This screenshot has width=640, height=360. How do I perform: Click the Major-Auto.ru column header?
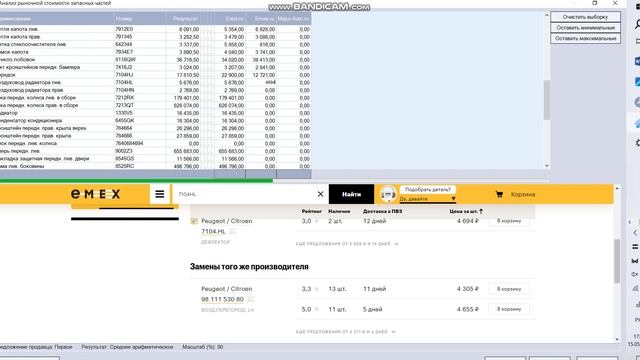pos(293,19)
